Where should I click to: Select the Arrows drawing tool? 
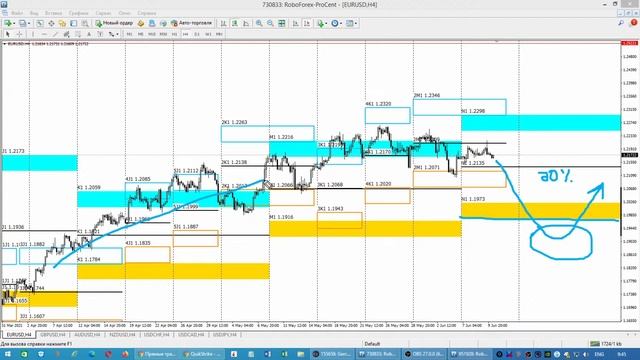[x=111, y=34]
